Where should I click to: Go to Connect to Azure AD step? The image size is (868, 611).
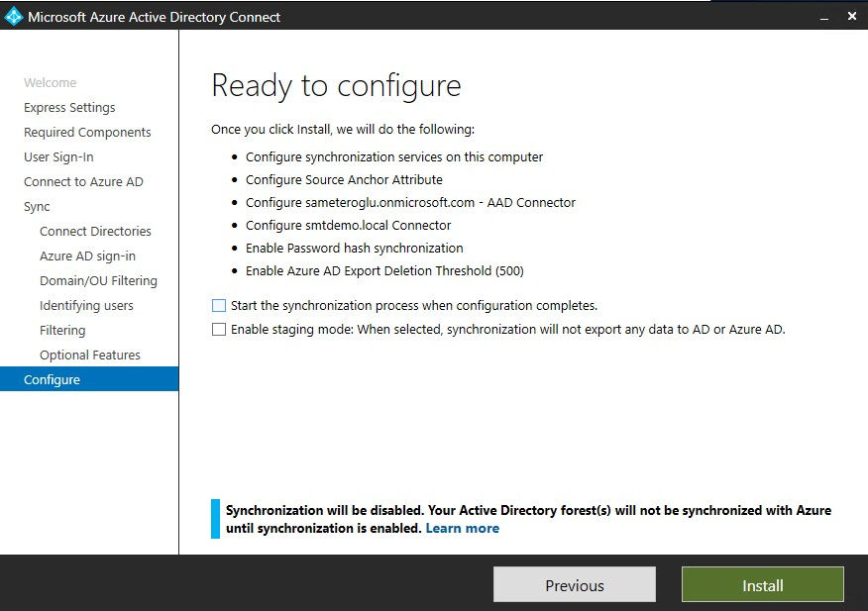point(83,181)
